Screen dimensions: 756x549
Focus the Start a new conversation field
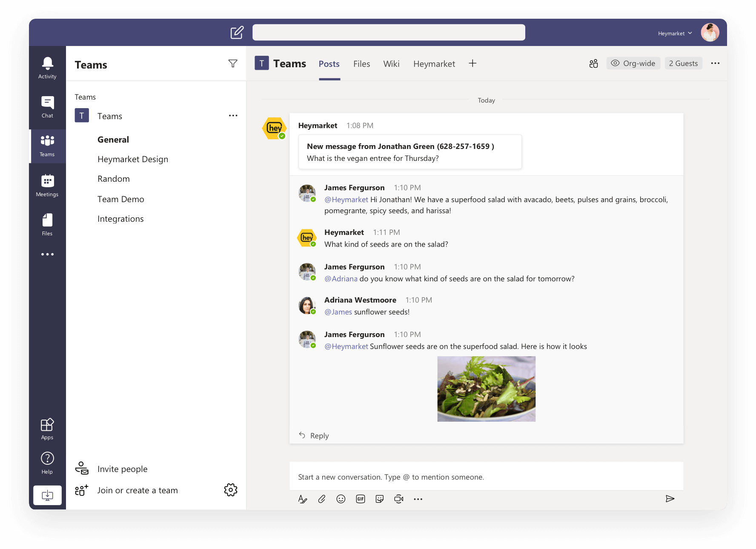coord(486,477)
